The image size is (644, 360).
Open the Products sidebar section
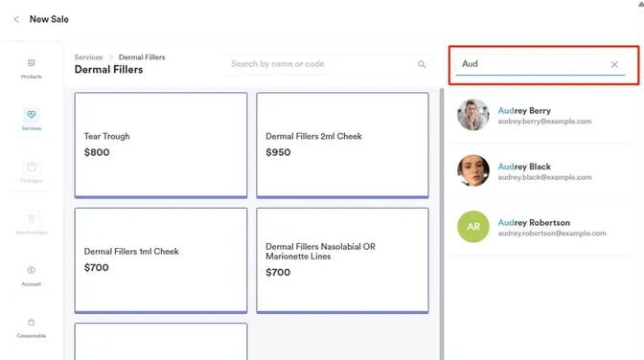point(32,69)
